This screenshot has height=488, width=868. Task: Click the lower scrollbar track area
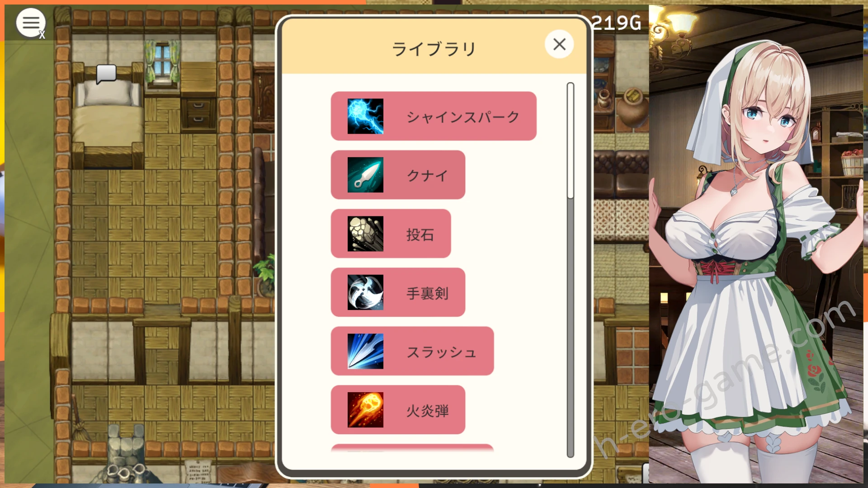571,328
